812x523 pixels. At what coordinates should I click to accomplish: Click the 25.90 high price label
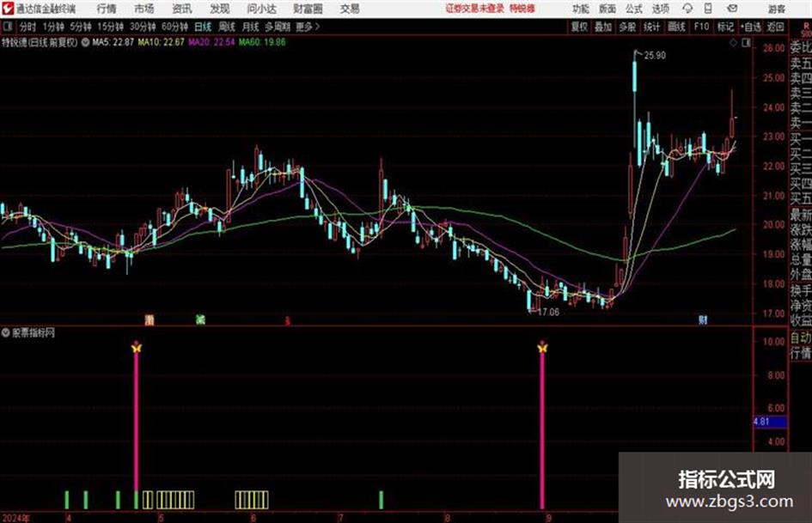pos(655,56)
